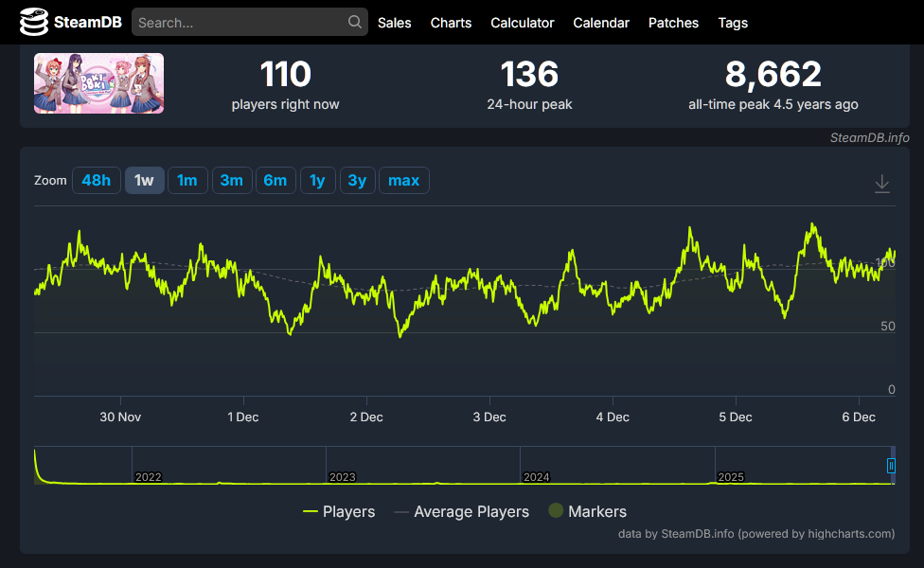
Task: Open the Charts page
Action: [x=451, y=23]
